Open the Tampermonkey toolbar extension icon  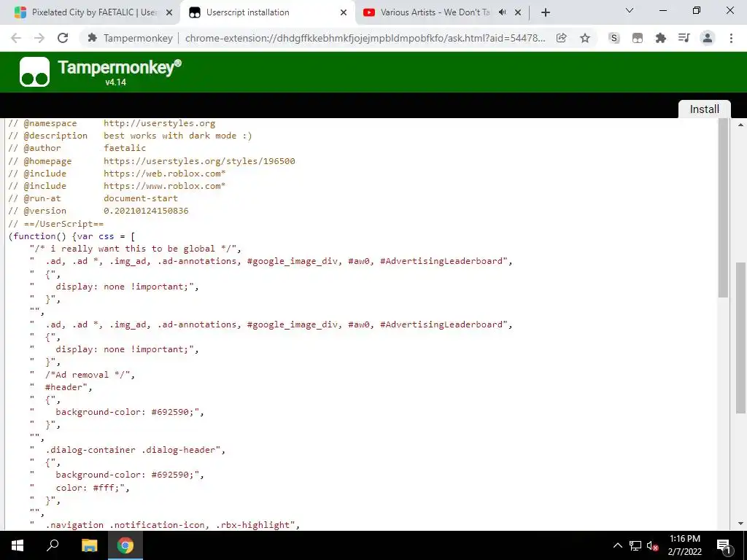pyautogui.click(x=638, y=38)
